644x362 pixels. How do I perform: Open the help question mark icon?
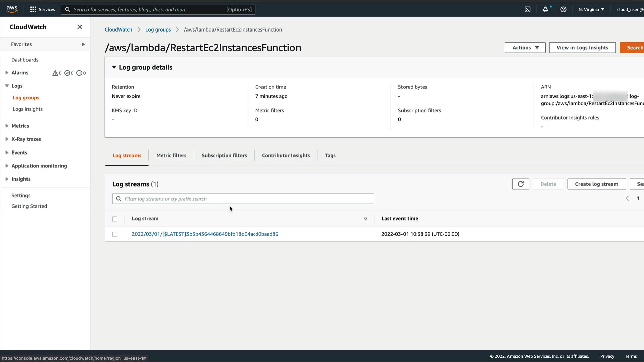(x=563, y=9)
